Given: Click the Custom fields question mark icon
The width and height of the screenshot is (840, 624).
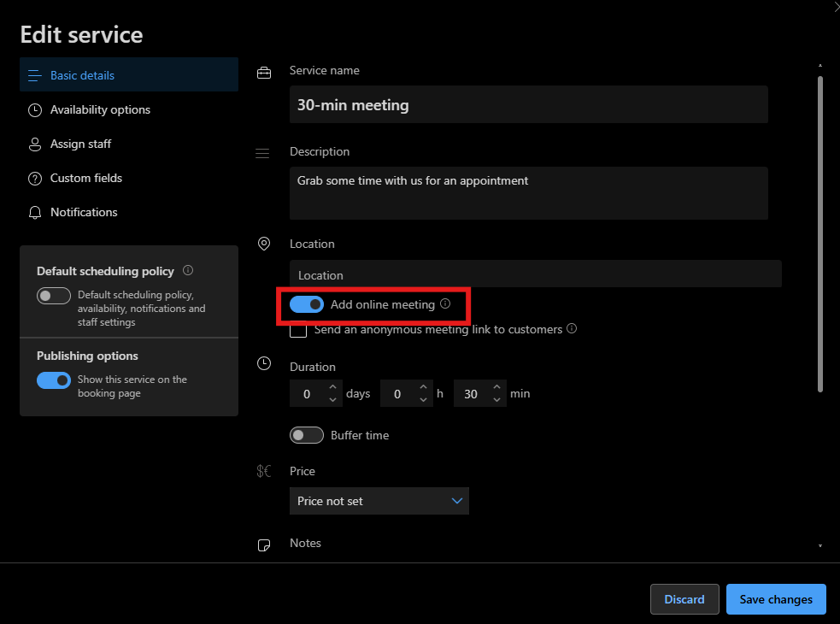Looking at the screenshot, I should 35,179.
